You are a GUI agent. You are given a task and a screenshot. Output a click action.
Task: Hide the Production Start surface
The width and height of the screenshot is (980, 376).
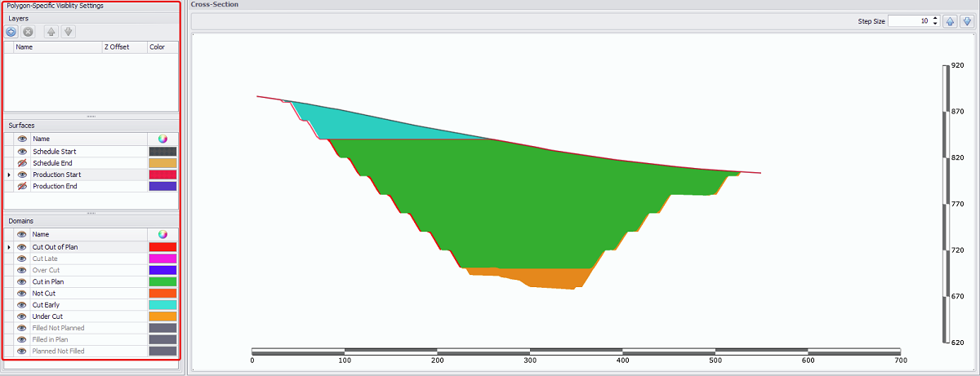pyautogui.click(x=22, y=175)
